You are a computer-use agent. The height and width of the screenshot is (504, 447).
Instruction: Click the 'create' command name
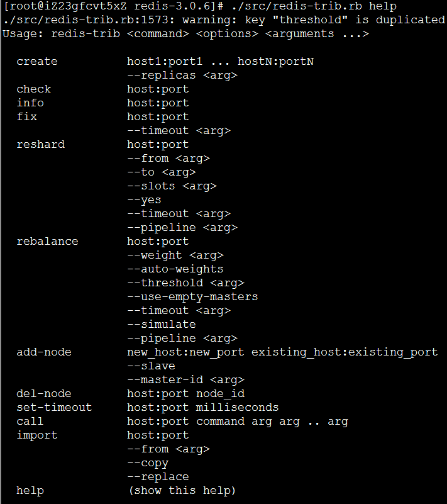(x=37, y=62)
